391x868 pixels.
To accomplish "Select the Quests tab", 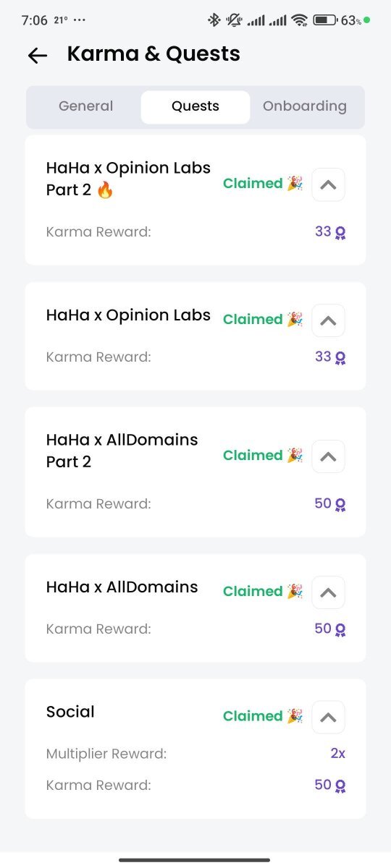I will tap(195, 107).
